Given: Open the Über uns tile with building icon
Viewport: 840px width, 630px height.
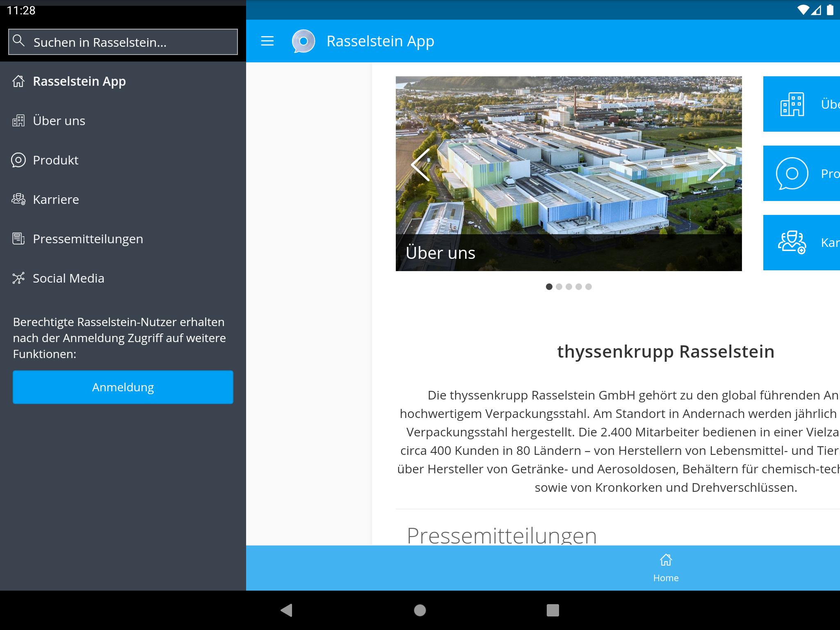Looking at the screenshot, I should tap(801, 104).
